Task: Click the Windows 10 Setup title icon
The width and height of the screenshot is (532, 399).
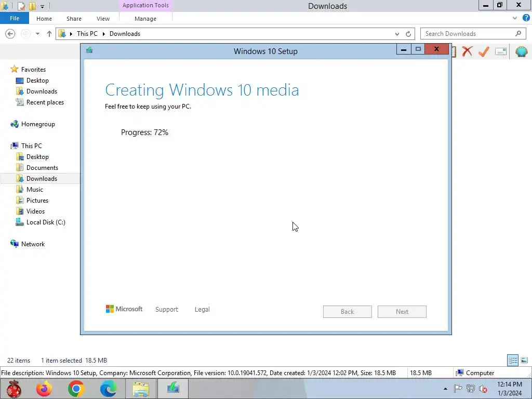Action: (x=89, y=50)
